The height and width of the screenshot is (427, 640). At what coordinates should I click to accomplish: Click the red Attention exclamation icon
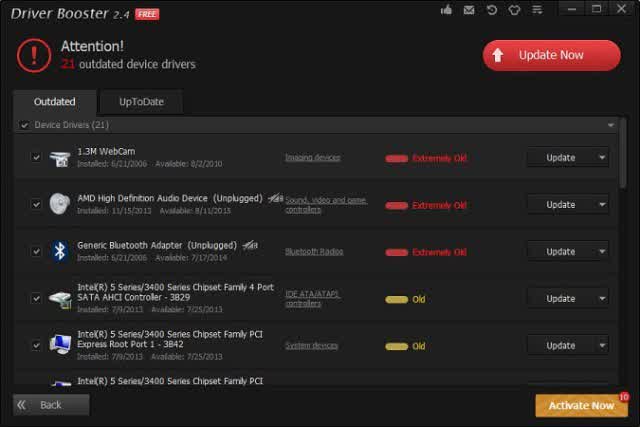coord(34,56)
